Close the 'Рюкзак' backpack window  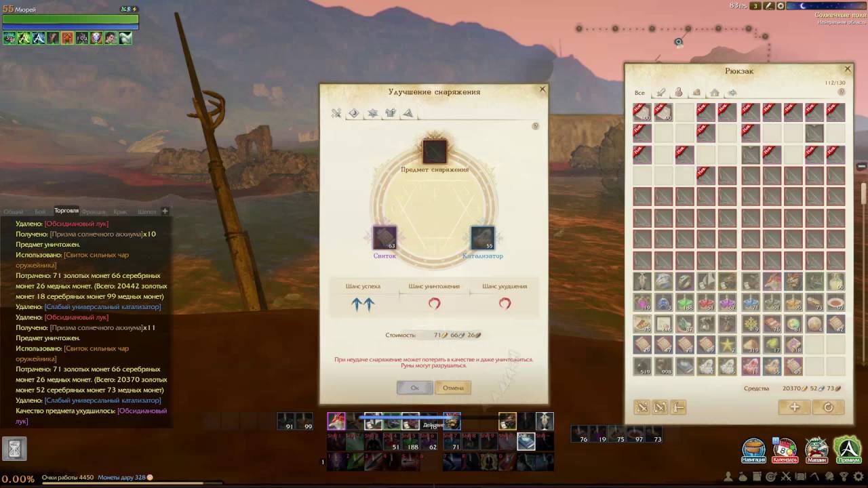(847, 68)
